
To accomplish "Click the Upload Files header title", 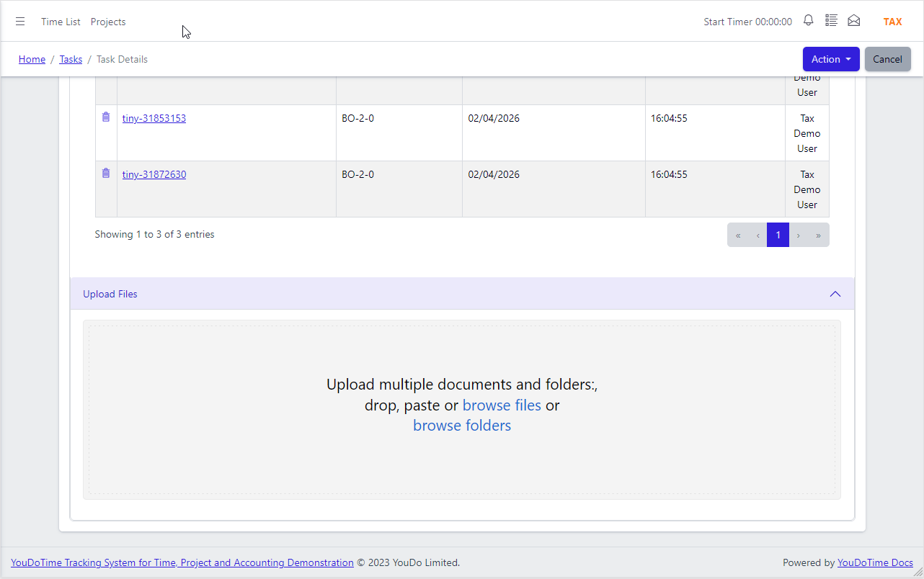I will [110, 294].
